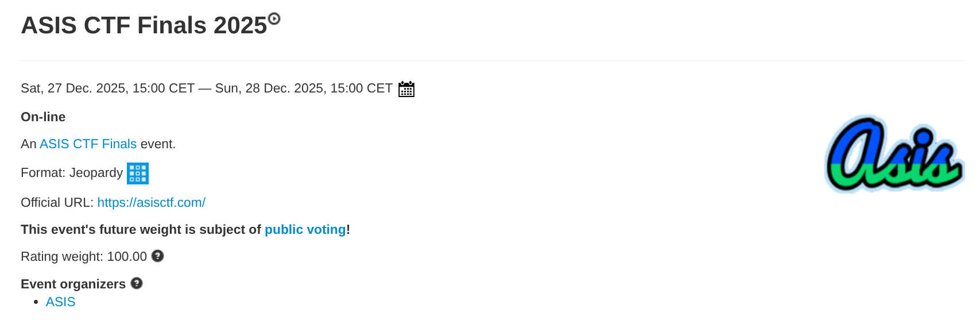Click the bold "On-line" label
Screen dimensions: 980x328
[x=43, y=117]
